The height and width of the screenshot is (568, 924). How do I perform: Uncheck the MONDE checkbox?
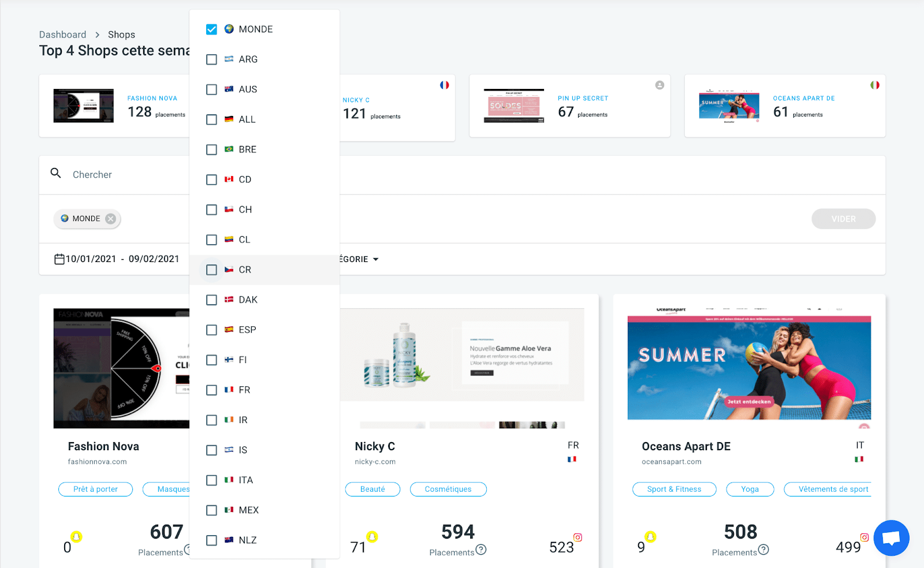point(212,29)
